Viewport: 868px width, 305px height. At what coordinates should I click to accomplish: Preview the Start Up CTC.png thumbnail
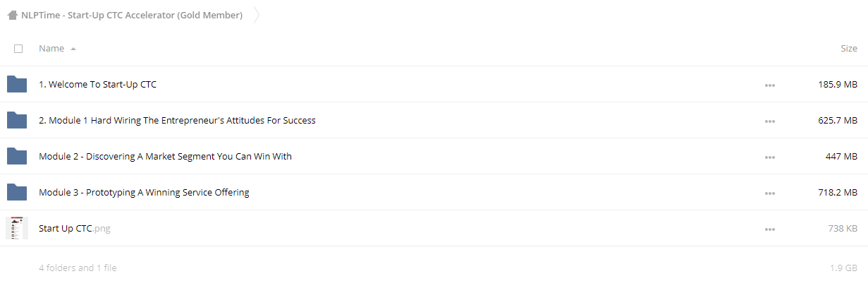point(17,228)
